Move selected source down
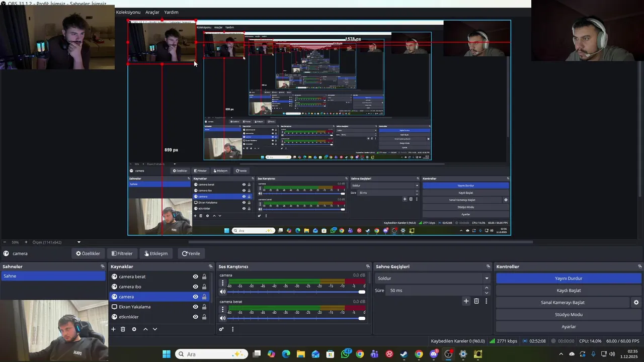The height and width of the screenshot is (362, 644). [155, 329]
